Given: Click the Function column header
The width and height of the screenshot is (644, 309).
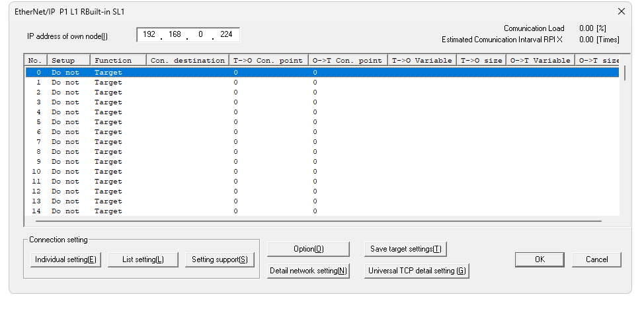Looking at the screenshot, I should click(118, 60).
